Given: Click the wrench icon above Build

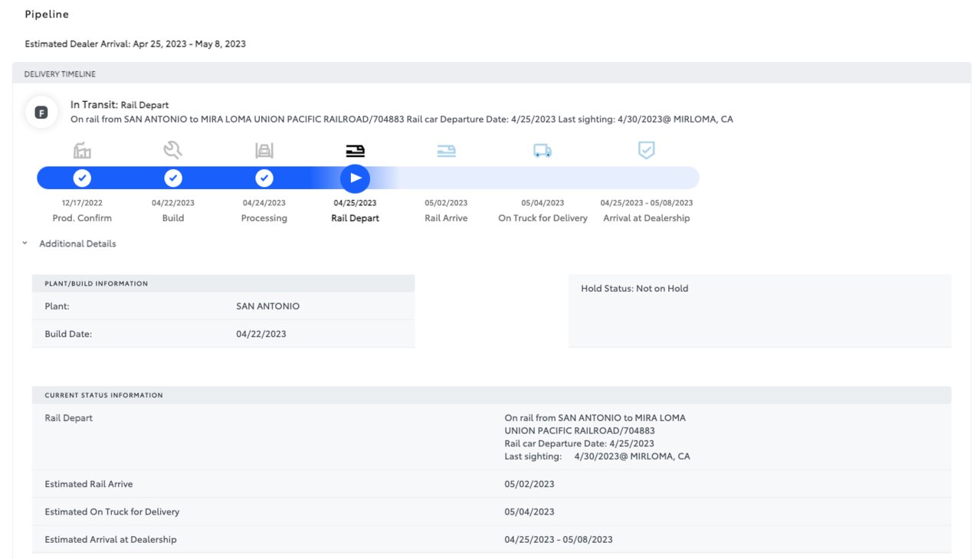Looking at the screenshot, I should click(173, 150).
